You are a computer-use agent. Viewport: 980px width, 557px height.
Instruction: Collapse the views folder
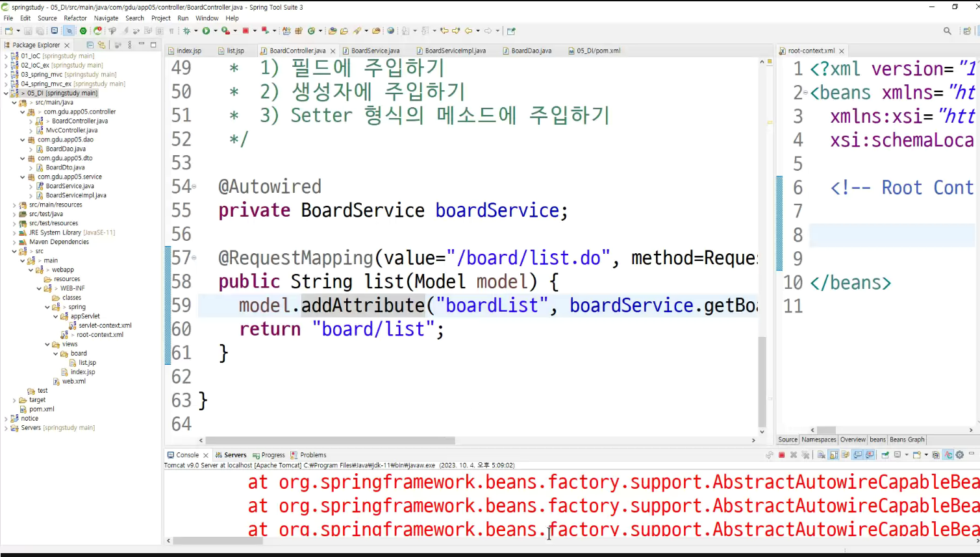coord(47,344)
